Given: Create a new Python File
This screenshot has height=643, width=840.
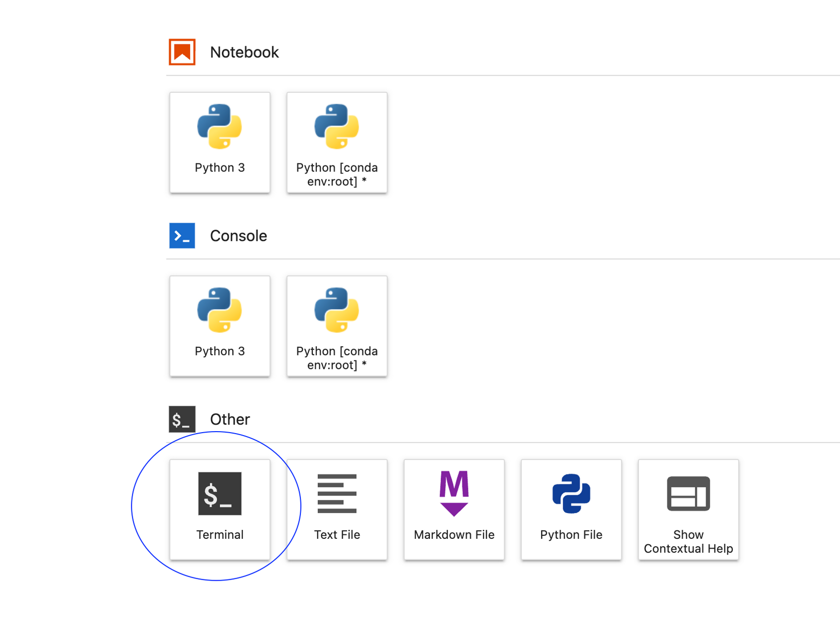Looking at the screenshot, I should (571, 510).
